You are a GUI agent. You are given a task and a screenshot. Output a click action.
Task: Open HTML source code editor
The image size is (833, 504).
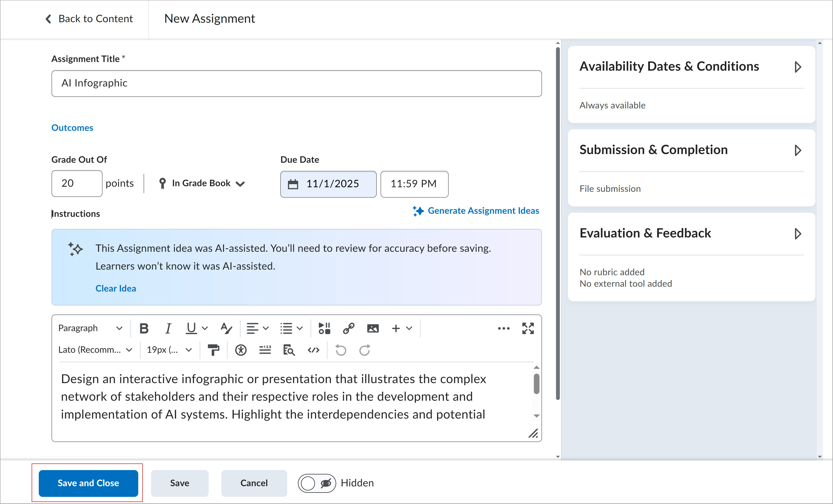(313, 350)
